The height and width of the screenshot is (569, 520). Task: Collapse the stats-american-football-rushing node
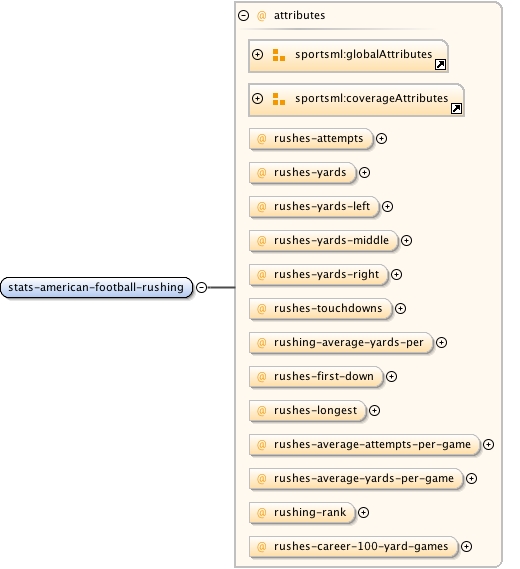point(201,287)
